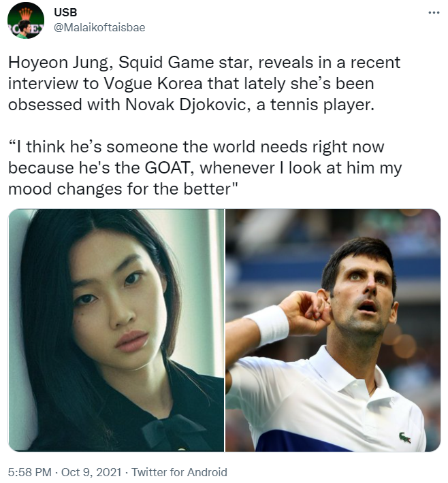Click the 5:58 PM timestamp
Image resolution: width=448 pixels, height=483 pixels.
click(x=29, y=472)
